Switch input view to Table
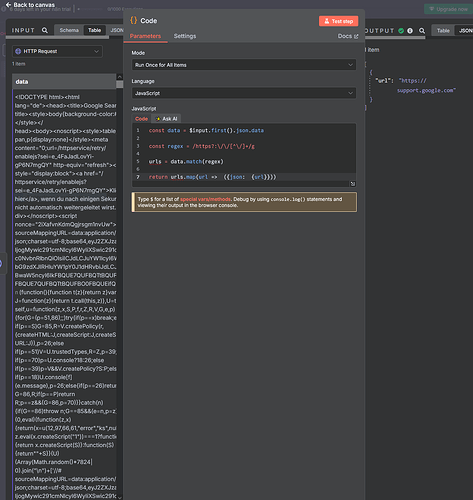The width and height of the screenshot is (473, 500). pos(94,30)
